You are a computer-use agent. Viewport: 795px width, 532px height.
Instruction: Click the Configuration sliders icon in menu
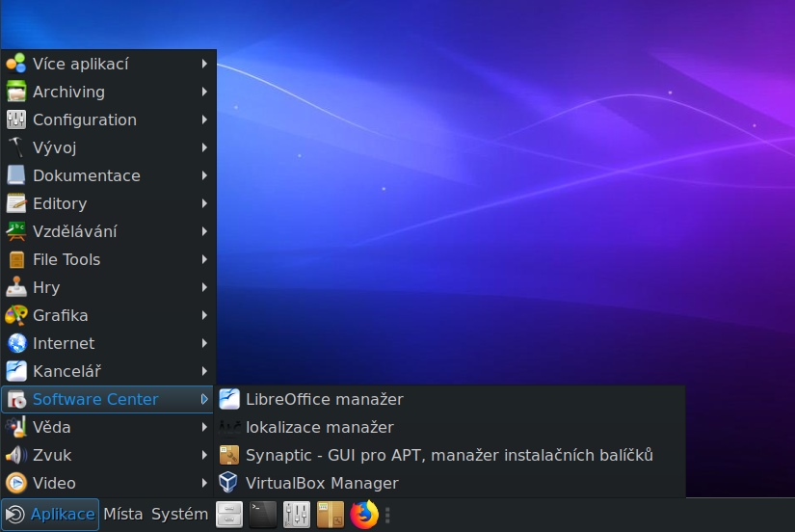coord(15,120)
